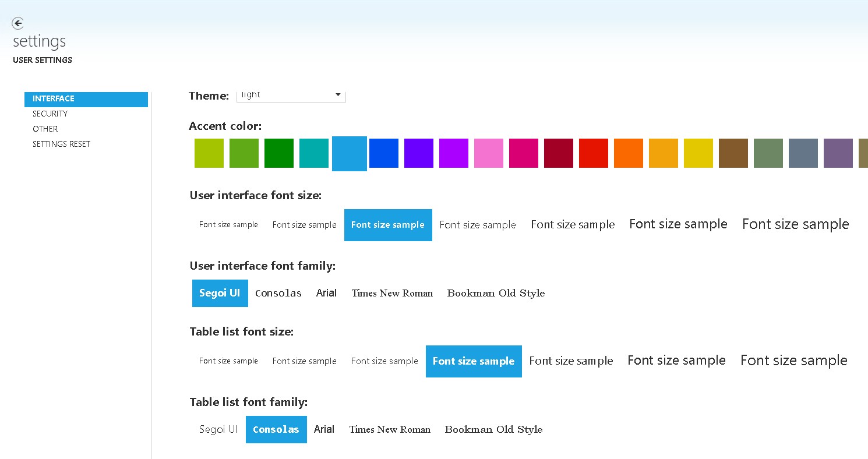Choose the medium green accent color swatch

pyautogui.click(x=244, y=153)
